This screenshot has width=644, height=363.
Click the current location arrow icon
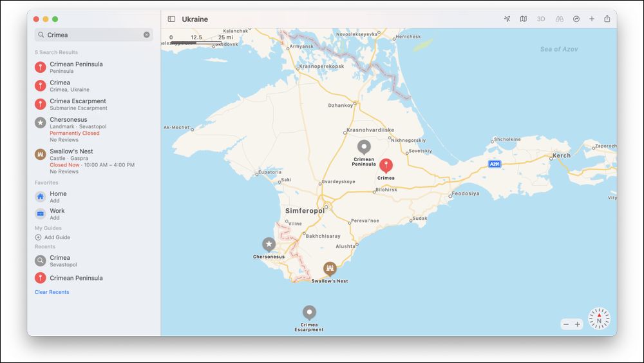[507, 19]
